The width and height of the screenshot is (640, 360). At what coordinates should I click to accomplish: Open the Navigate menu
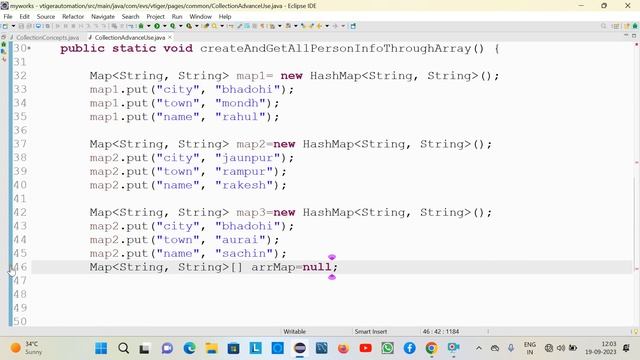tap(103, 16)
